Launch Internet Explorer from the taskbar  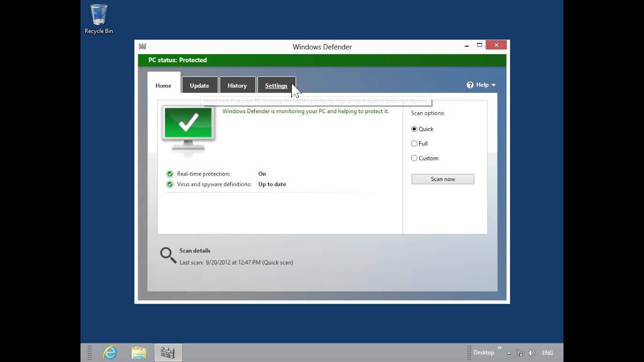[110, 352]
